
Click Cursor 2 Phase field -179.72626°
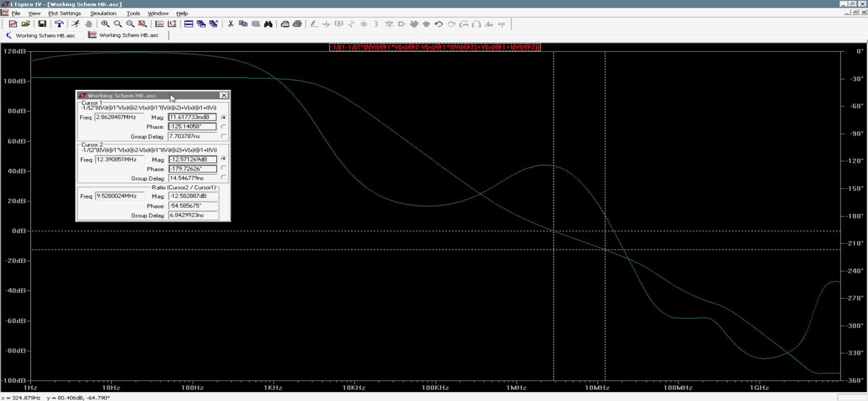pos(192,169)
